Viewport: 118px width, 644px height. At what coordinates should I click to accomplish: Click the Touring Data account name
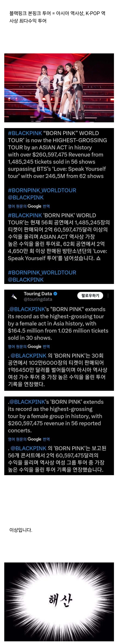(38, 294)
